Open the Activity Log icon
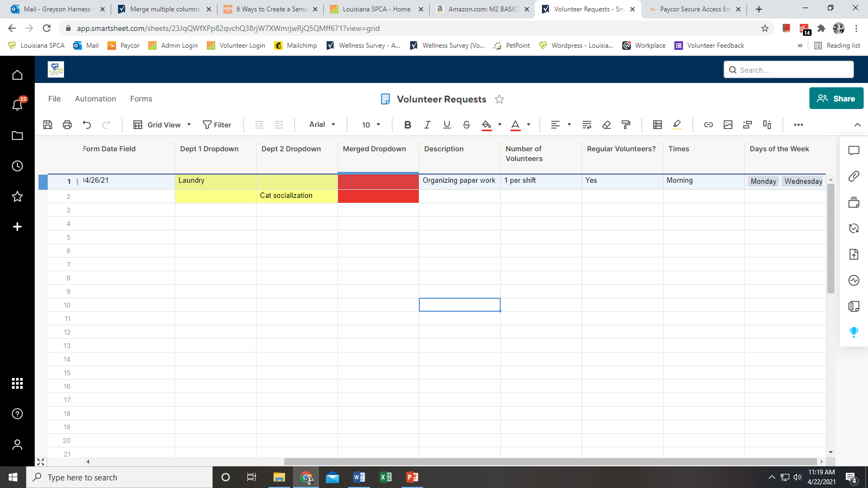 pos(854,280)
